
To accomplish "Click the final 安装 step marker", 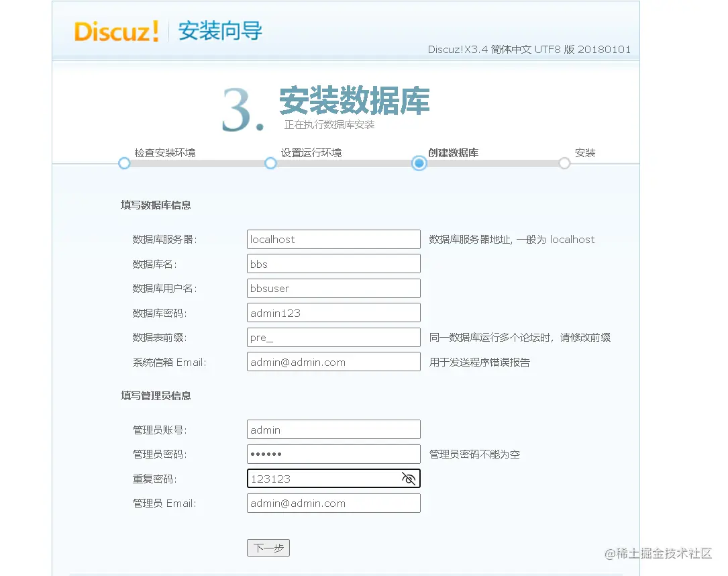I will tap(564, 164).
